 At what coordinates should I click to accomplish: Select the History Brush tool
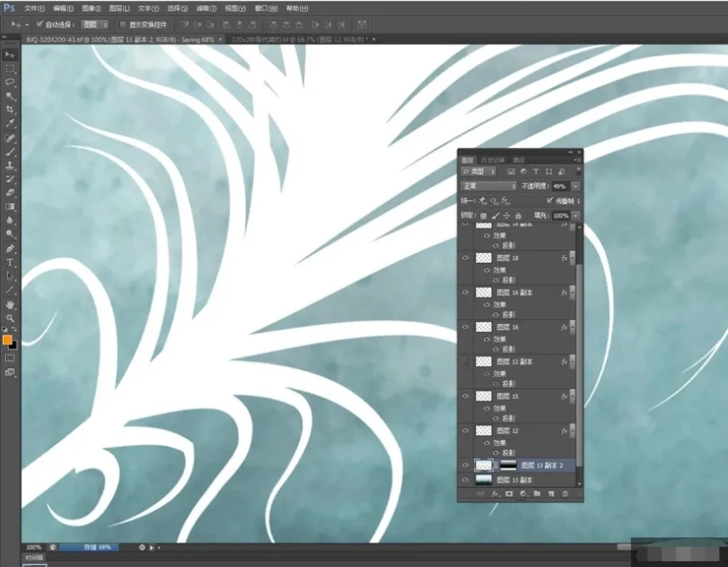click(x=9, y=179)
